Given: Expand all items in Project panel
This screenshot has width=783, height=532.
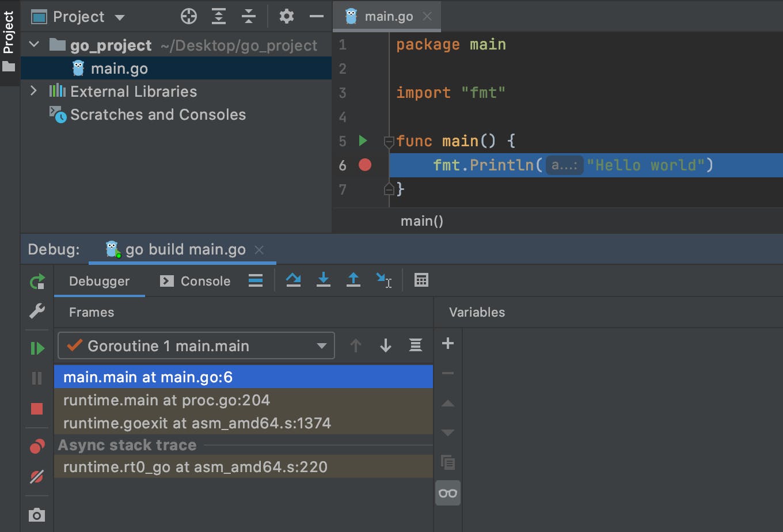Looking at the screenshot, I should [x=219, y=17].
